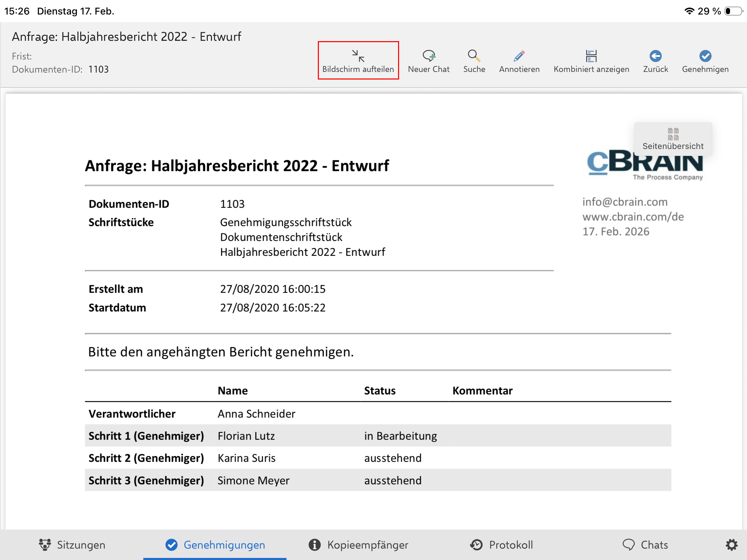This screenshot has width=747, height=560.
Task: Click the info@cbrain.com email address
Action: pos(625,202)
